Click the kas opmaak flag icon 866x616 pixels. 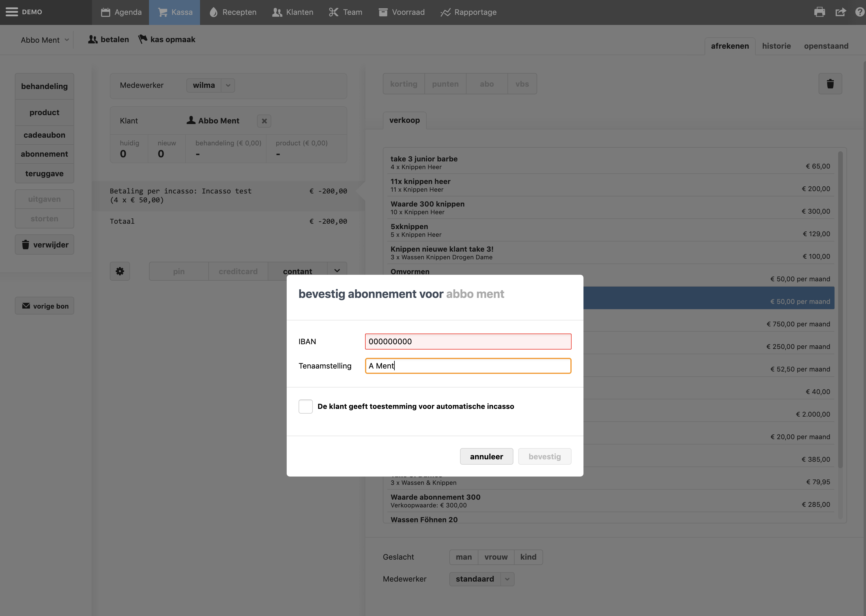[143, 39]
